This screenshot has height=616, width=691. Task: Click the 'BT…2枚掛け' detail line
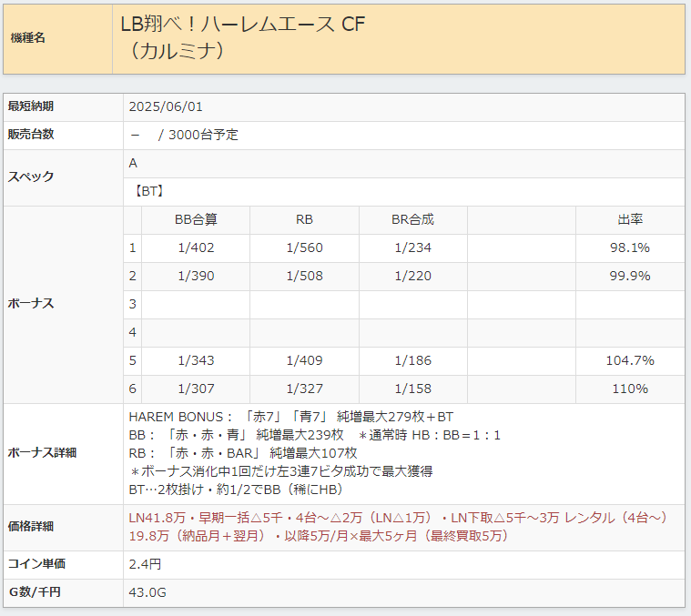(237, 490)
